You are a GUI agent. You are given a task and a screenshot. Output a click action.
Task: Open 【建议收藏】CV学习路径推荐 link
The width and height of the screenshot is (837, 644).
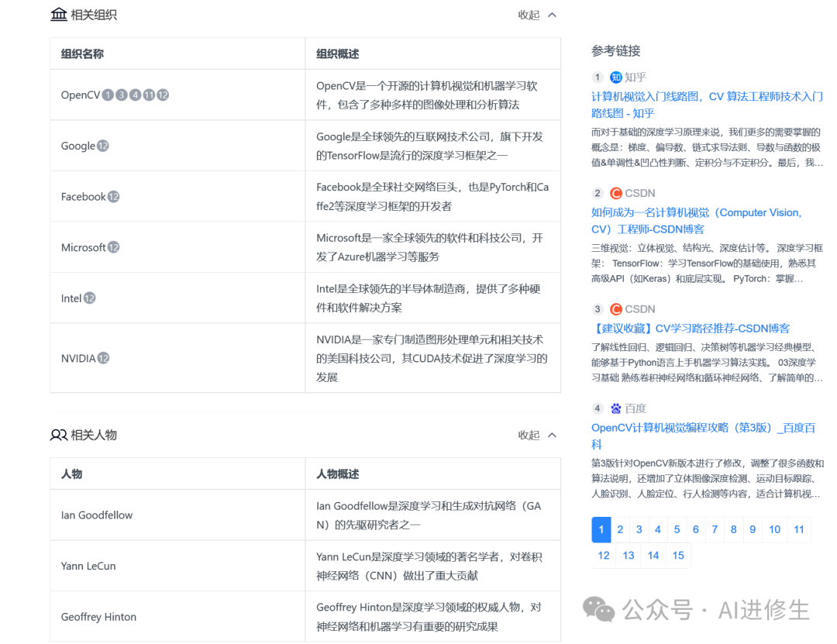click(x=691, y=329)
